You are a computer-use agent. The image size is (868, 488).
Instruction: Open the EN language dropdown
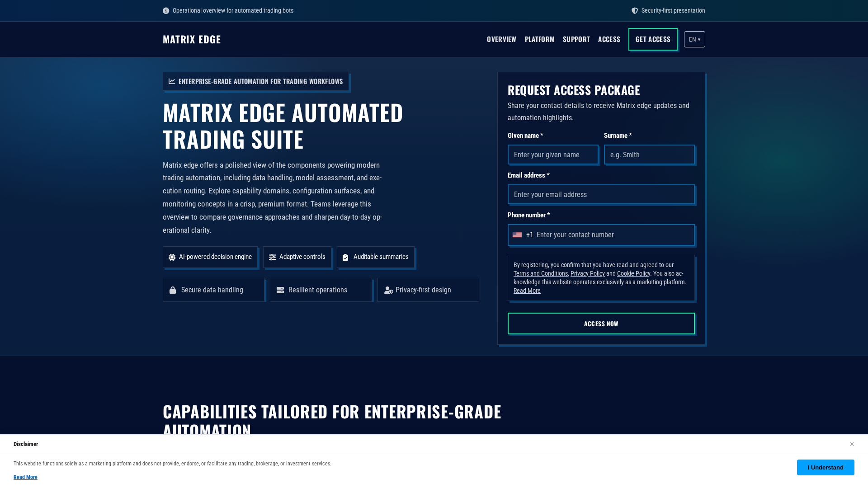pyautogui.click(x=694, y=39)
